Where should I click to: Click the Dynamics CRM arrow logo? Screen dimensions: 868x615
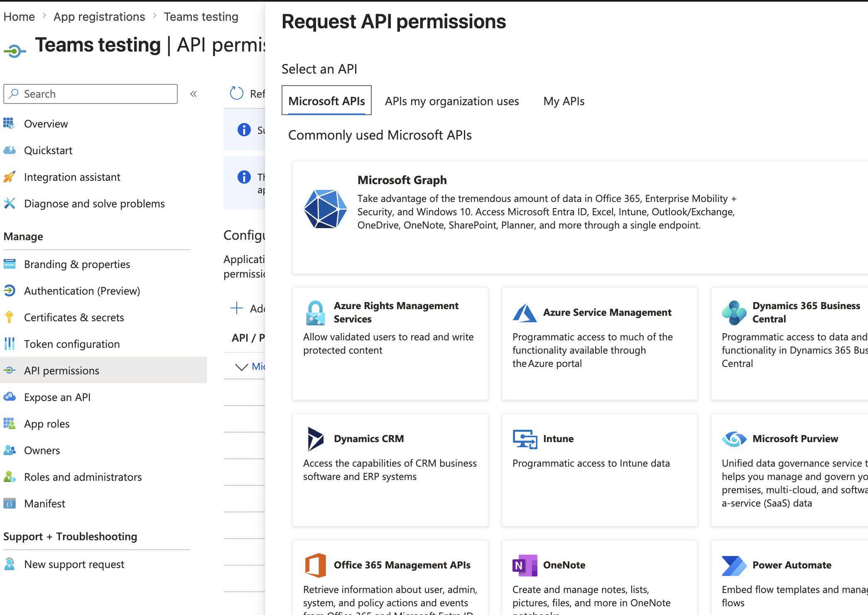coord(315,439)
